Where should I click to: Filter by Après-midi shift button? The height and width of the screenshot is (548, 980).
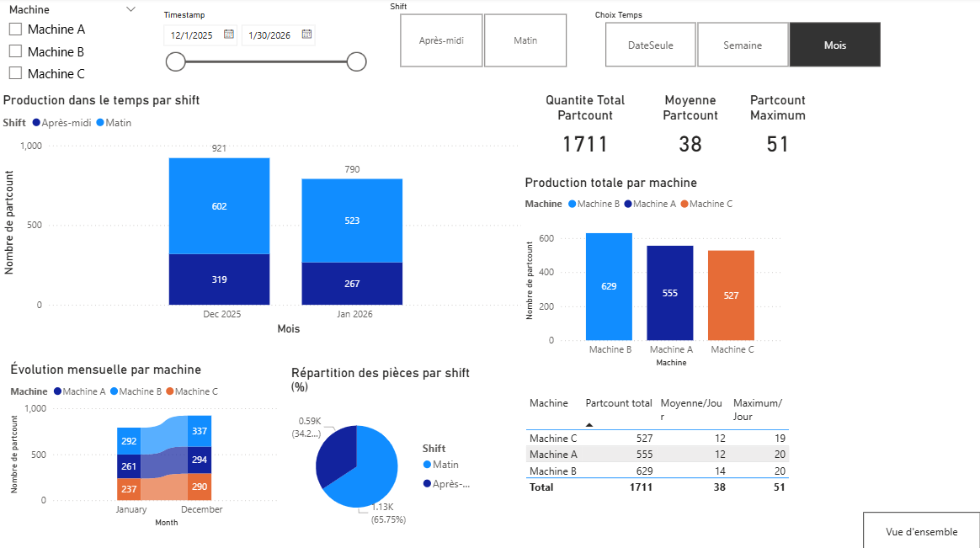coord(441,40)
